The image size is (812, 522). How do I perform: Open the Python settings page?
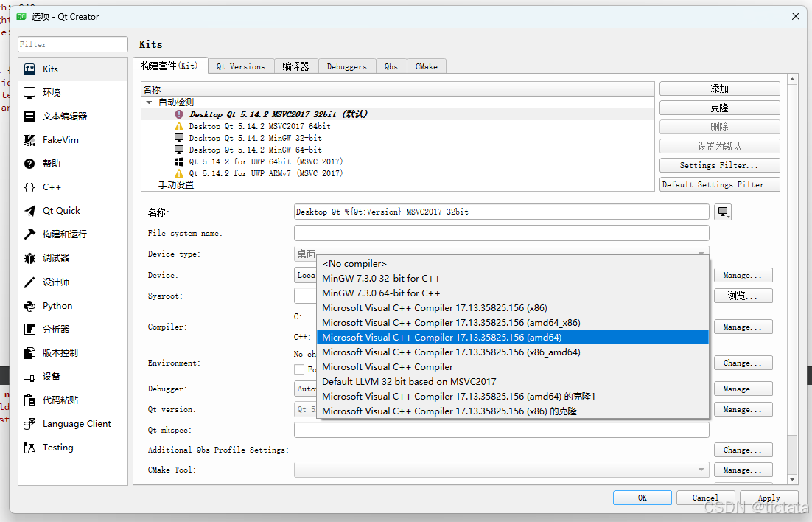(55, 305)
